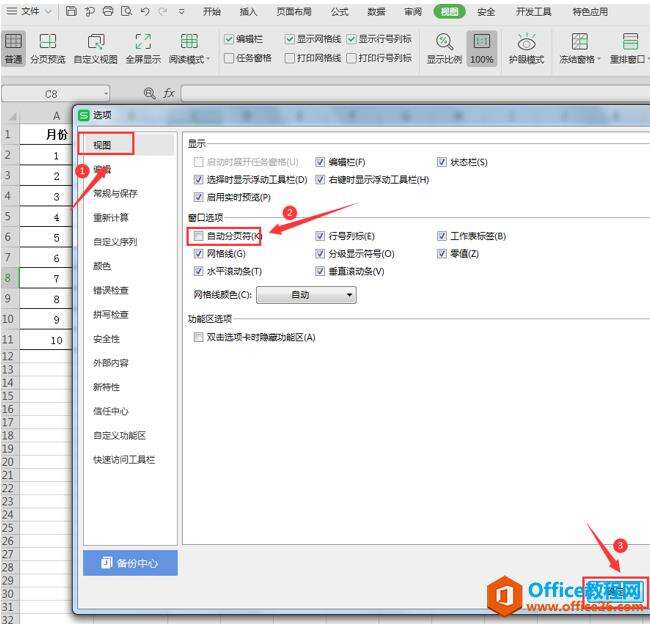This screenshot has height=624, width=650.
Task: Open 网格线颜色 color dropdown
Action: tap(306, 295)
